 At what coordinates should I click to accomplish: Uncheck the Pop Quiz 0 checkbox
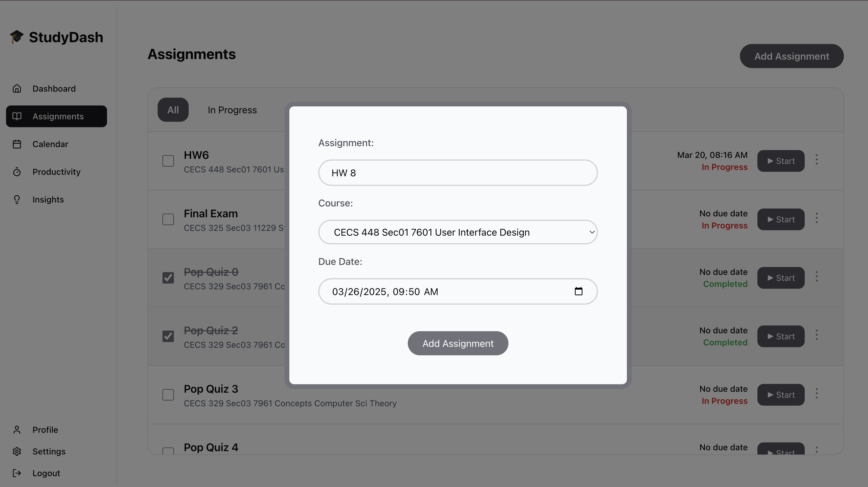point(168,278)
